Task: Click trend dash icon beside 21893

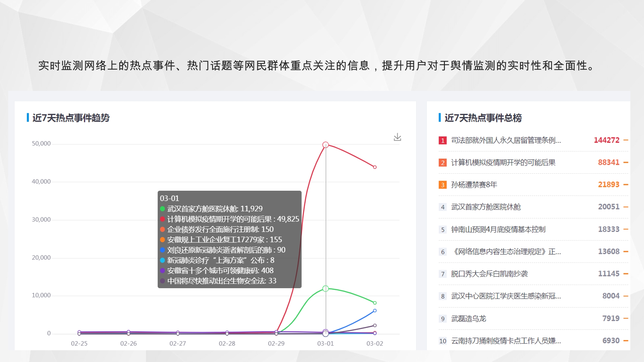Action: click(x=626, y=185)
